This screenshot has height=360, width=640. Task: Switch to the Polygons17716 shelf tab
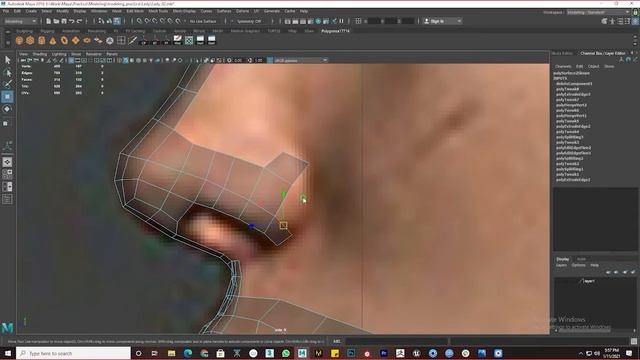point(335,31)
